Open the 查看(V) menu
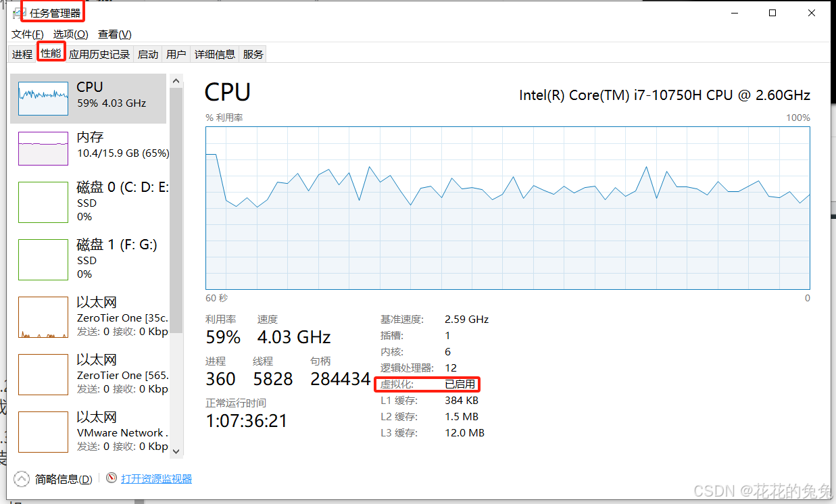Screen dimensions: 836x504 (114, 34)
